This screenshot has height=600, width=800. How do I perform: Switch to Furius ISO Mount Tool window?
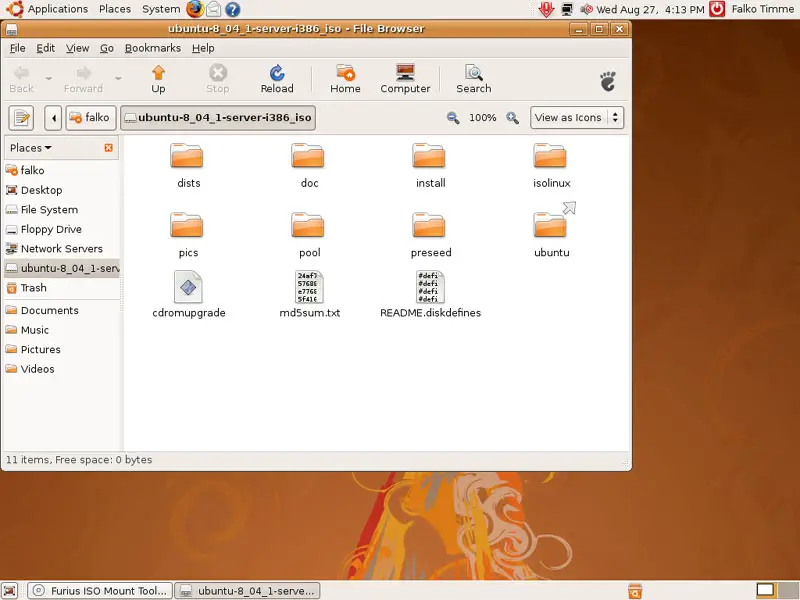point(100,591)
